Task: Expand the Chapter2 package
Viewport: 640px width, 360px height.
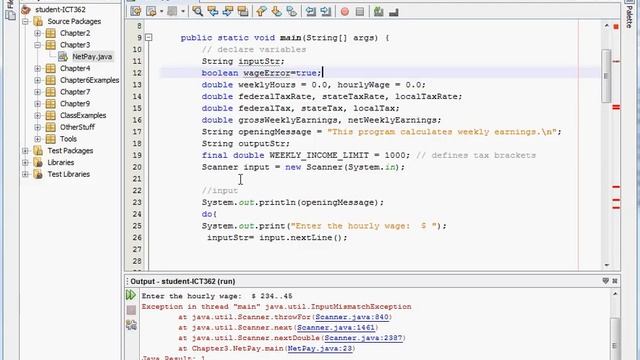Action: (38, 33)
